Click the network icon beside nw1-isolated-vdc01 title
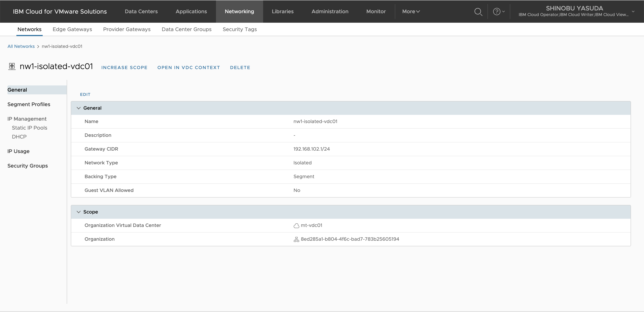 (x=12, y=66)
